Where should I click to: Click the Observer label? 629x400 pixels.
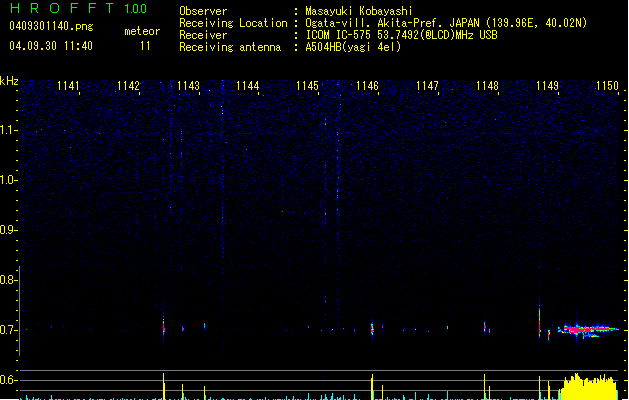coord(203,11)
